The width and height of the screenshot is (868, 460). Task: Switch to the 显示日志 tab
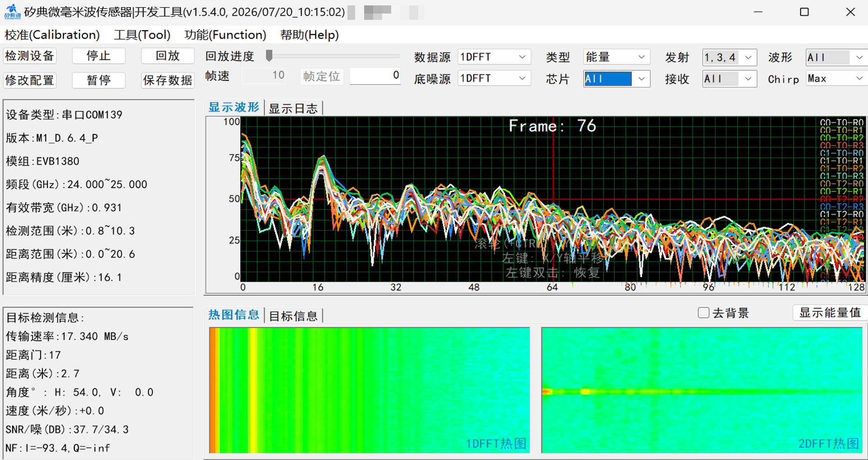tap(293, 108)
